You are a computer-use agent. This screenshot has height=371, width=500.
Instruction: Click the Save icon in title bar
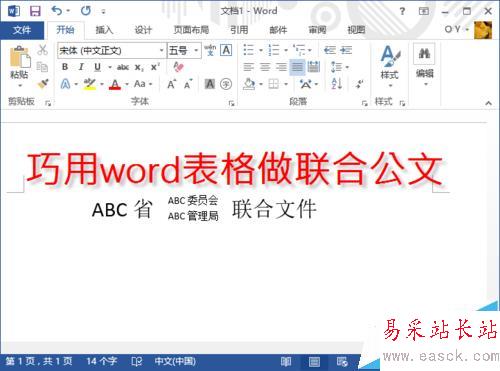35,11
